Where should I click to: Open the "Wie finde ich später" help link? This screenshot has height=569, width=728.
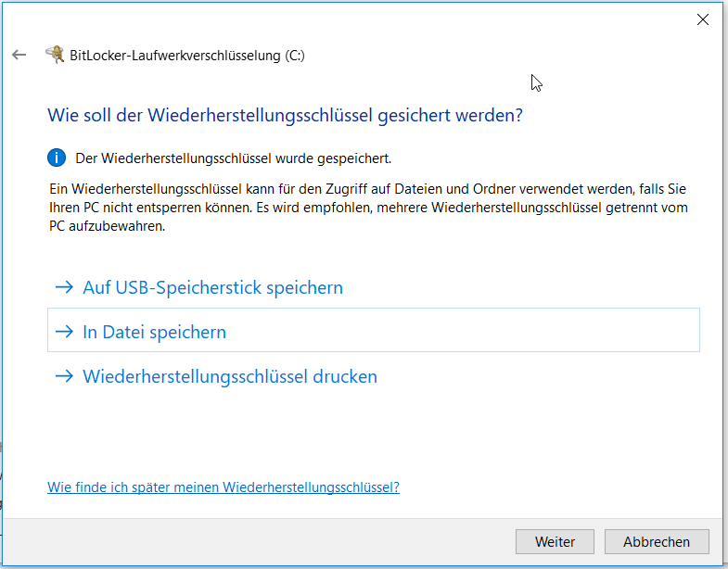point(224,487)
